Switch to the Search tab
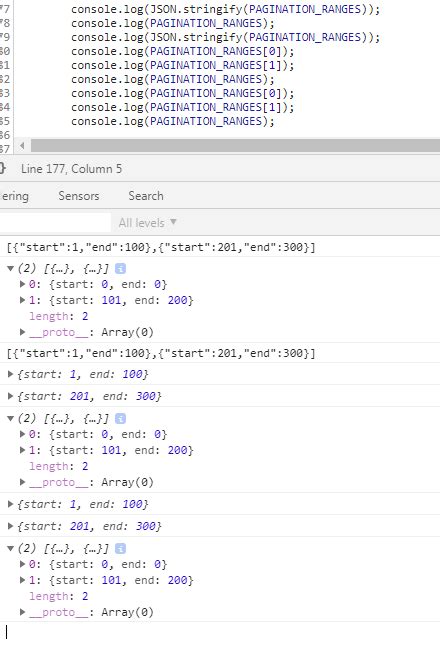440x645 pixels. tap(146, 196)
